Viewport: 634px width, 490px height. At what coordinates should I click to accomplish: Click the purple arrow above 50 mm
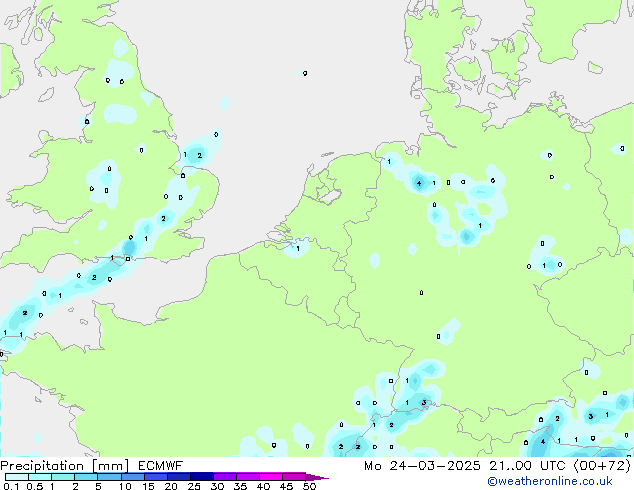[x=317, y=477]
